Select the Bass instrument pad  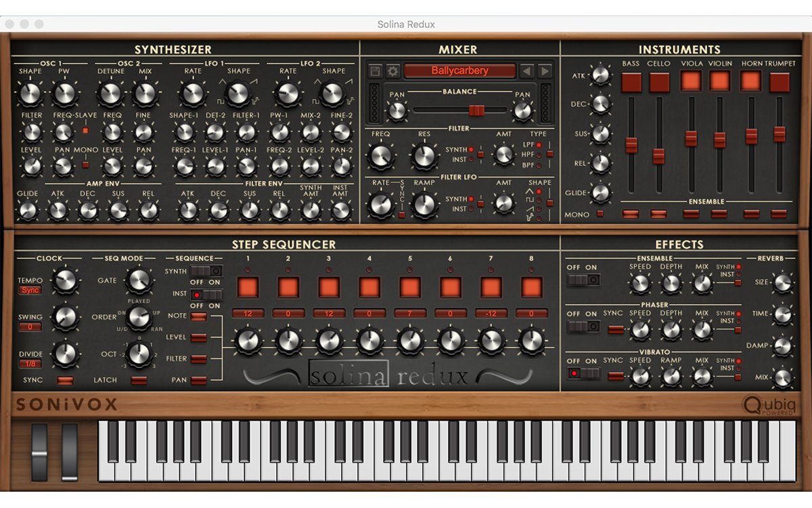pyautogui.click(x=631, y=81)
